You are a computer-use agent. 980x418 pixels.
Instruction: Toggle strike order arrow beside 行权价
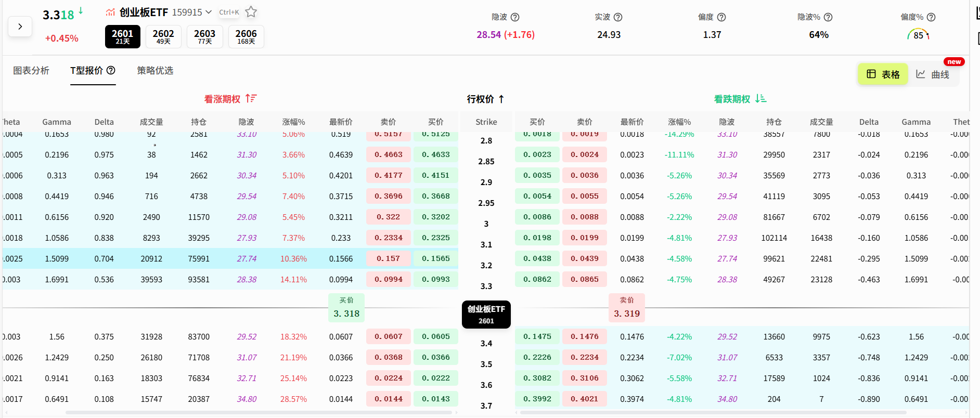501,99
